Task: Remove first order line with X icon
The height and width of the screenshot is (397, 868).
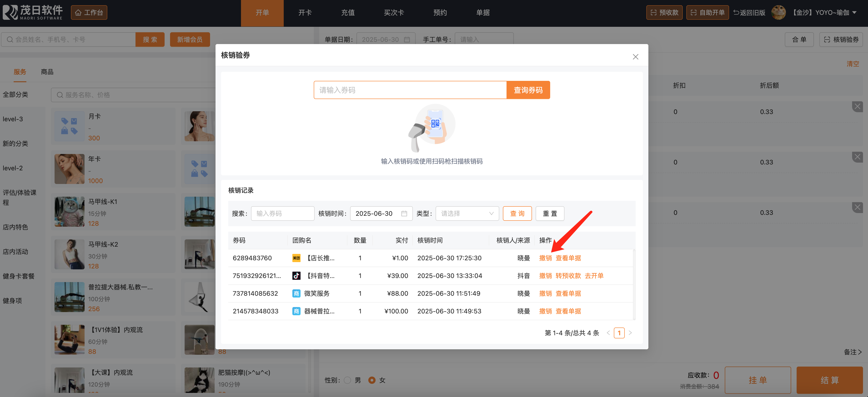Action: click(x=857, y=107)
